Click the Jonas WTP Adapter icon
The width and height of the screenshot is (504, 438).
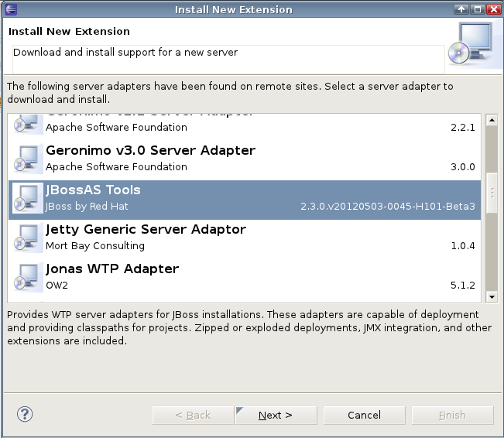27,277
